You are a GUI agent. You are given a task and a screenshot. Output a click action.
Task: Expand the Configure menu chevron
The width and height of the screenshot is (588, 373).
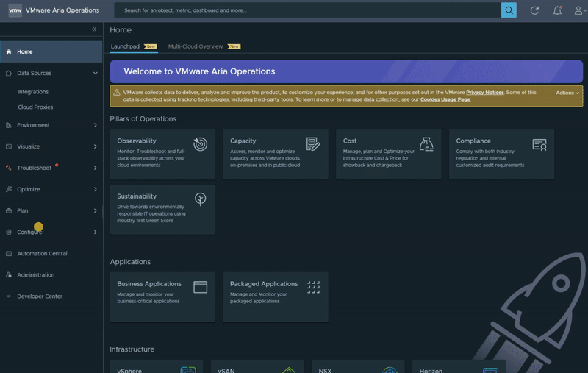pyautogui.click(x=96, y=232)
